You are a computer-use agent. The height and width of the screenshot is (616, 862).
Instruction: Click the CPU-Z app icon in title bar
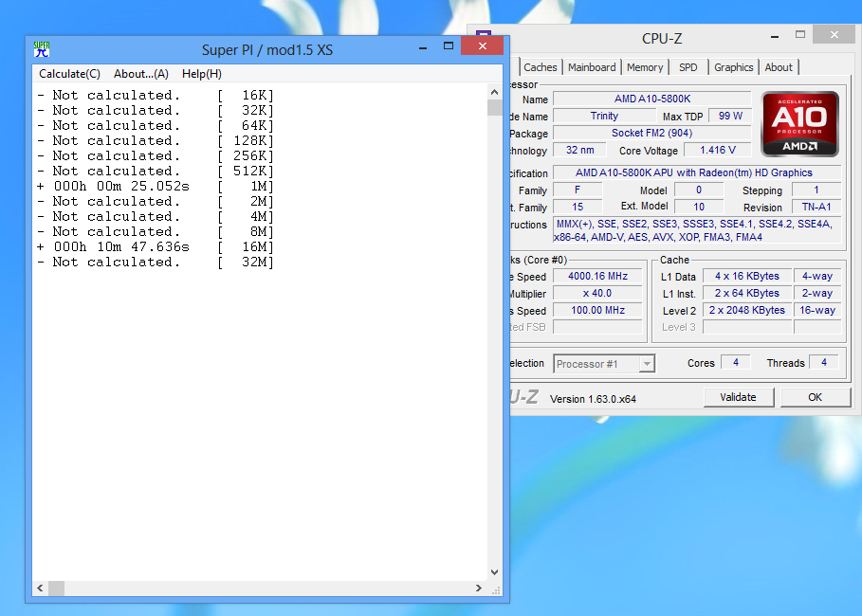pos(484,34)
